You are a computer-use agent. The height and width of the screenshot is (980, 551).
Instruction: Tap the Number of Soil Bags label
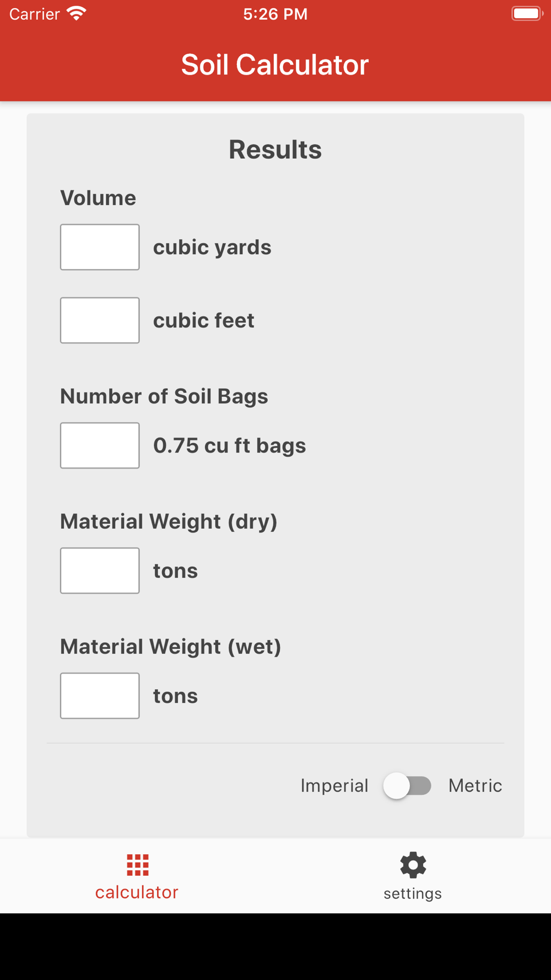point(164,396)
